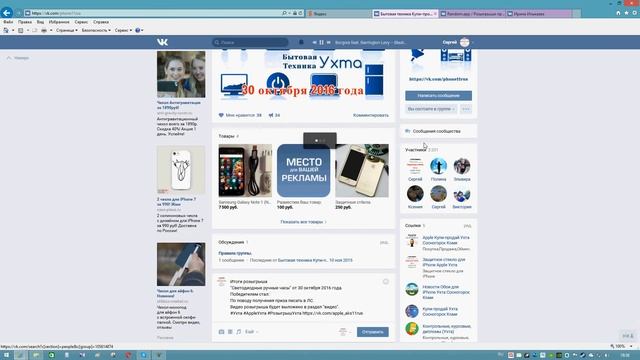Switch to the Random.app browser tab
The width and height of the screenshot is (640, 360).
pos(472,13)
